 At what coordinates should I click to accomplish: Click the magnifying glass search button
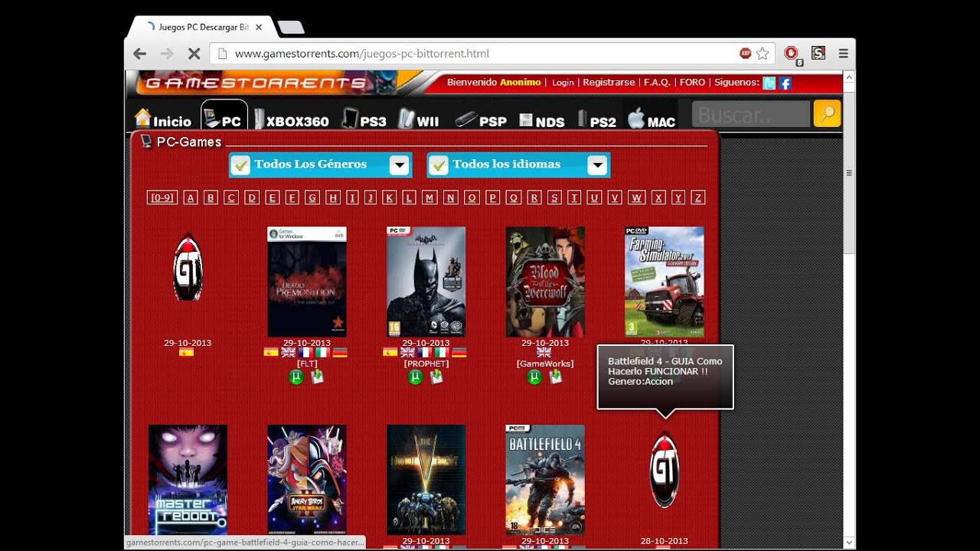click(827, 114)
